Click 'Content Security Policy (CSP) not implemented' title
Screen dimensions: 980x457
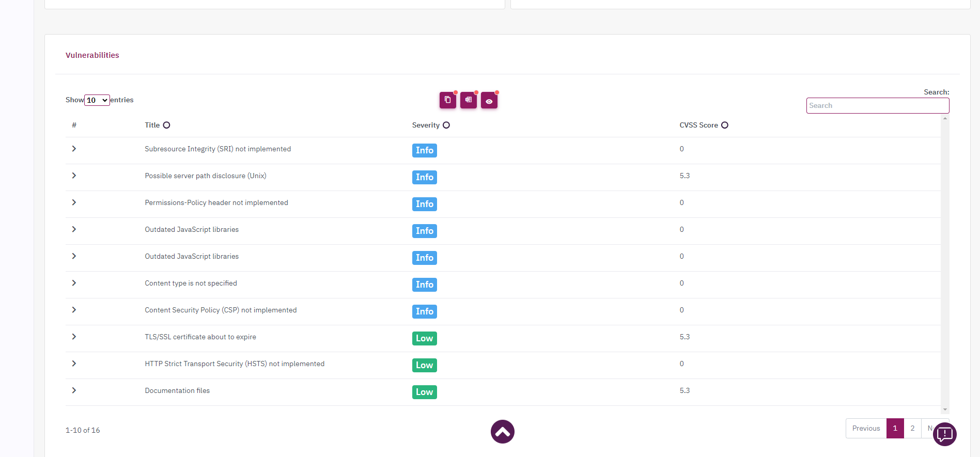pyautogui.click(x=221, y=310)
